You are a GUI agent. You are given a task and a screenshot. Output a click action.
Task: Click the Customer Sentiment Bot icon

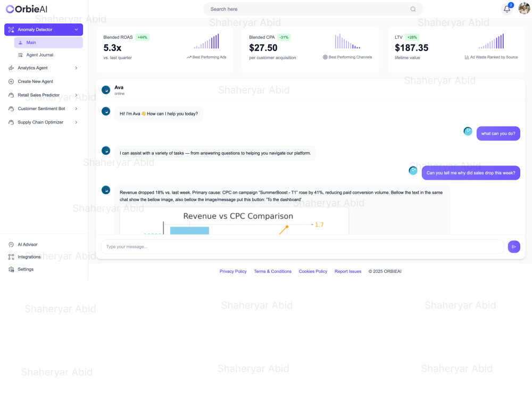point(11,109)
